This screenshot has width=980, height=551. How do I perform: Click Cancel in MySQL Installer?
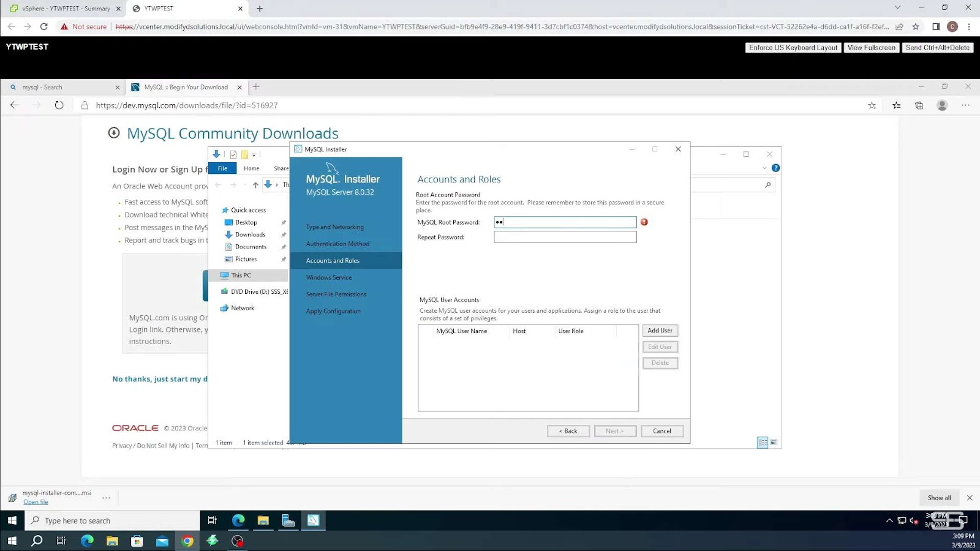click(x=662, y=431)
